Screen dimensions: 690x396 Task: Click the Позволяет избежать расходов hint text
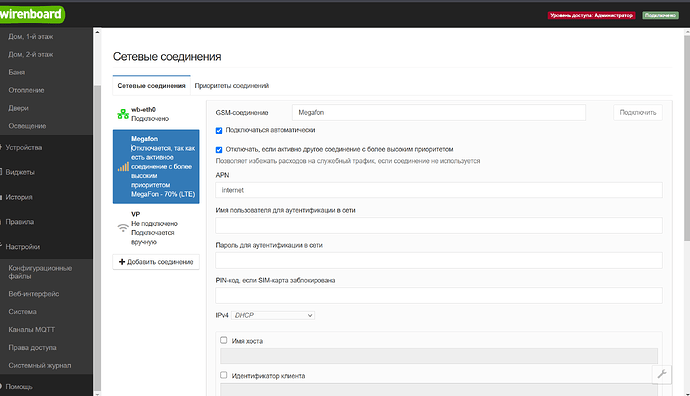(x=348, y=161)
